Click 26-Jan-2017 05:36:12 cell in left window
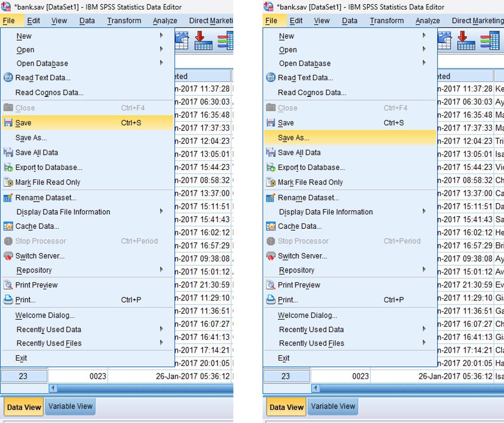 pos(170,376)
